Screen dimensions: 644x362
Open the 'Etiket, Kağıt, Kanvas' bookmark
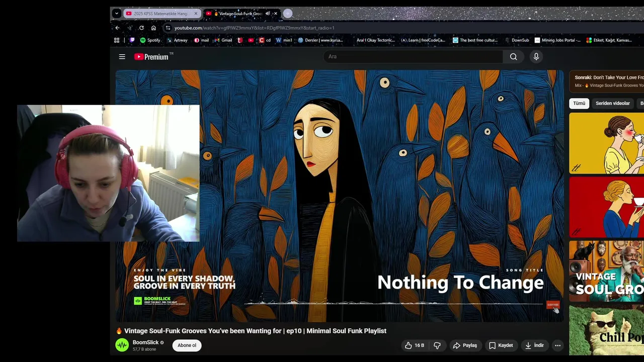609,40
